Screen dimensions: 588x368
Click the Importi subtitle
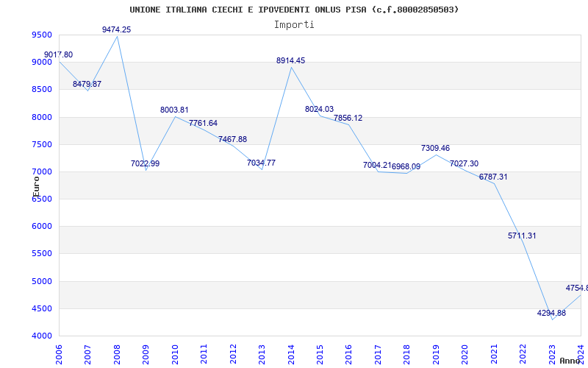(x=294, y=25)
